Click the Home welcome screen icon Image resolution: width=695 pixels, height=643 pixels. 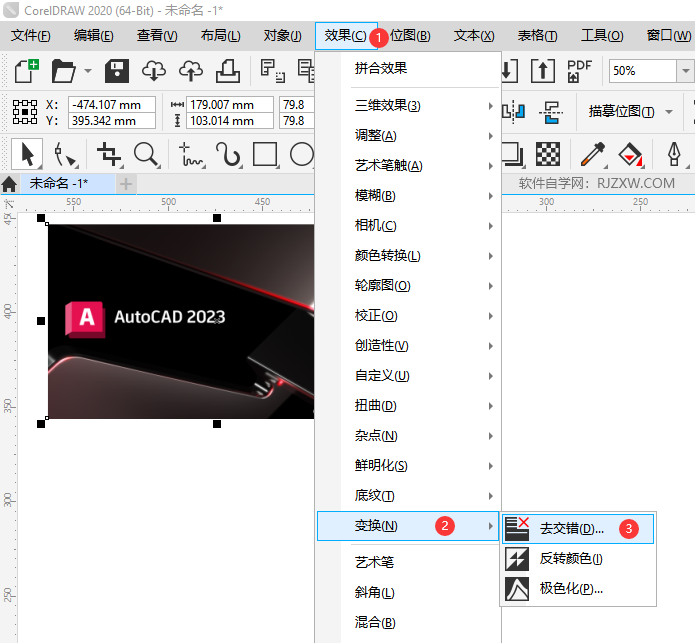[x=9, y=184]
